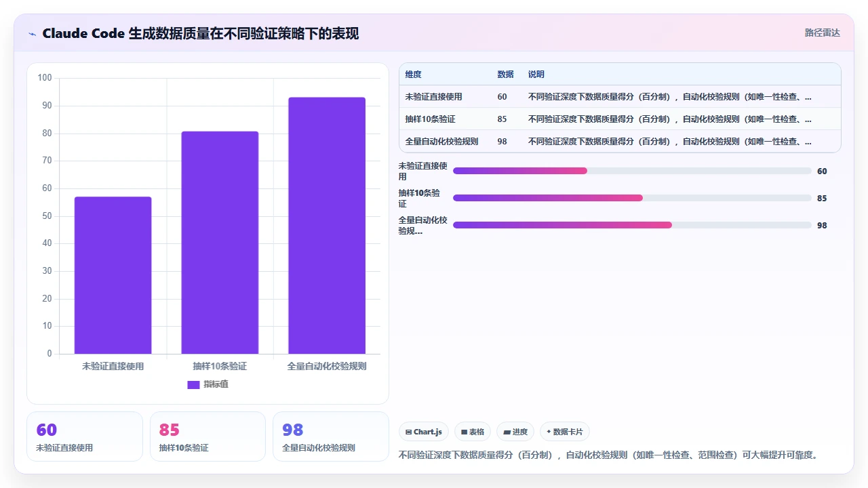This screenshot has height=488, width=868.
Task: Click the progress value 85 at right
Action: click(x=822, y=199)
